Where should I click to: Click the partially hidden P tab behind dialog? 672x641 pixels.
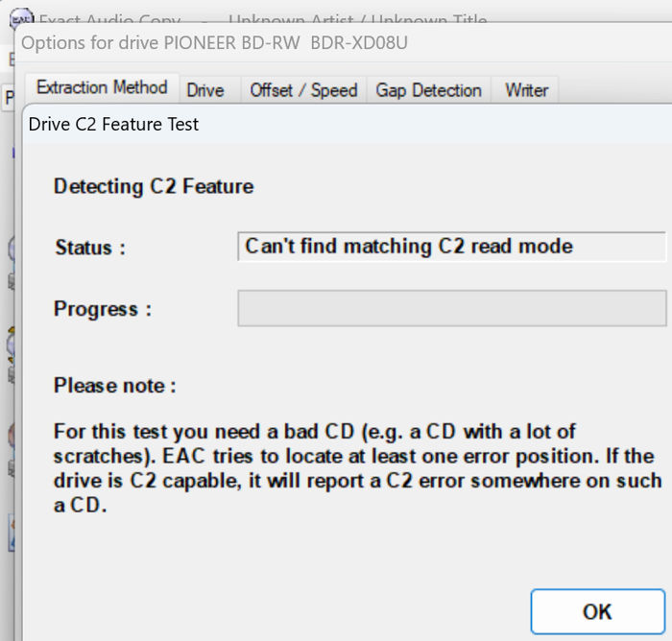(x=9, y=98)
